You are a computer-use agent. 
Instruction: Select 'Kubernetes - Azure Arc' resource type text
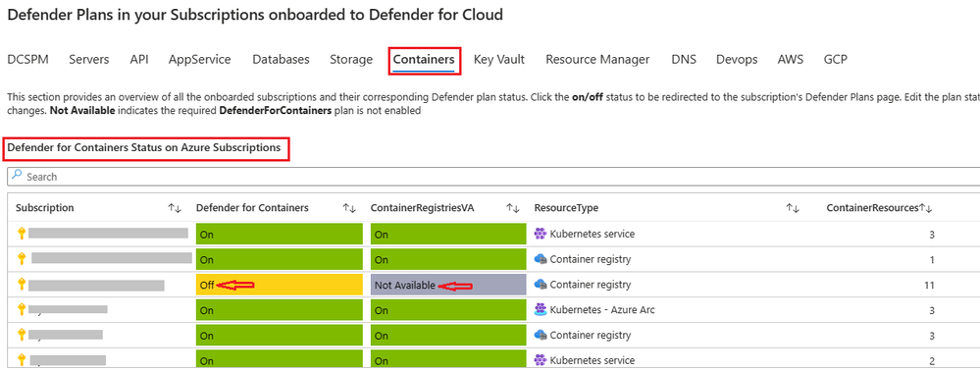(602, 309)
